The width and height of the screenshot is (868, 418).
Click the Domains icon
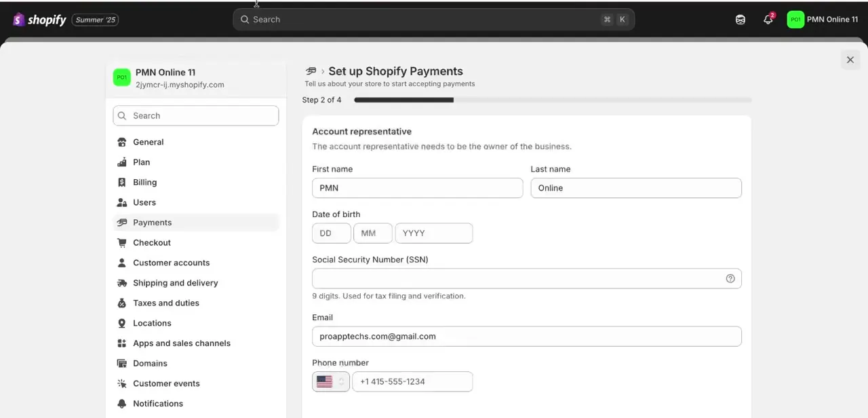point(122,364)
